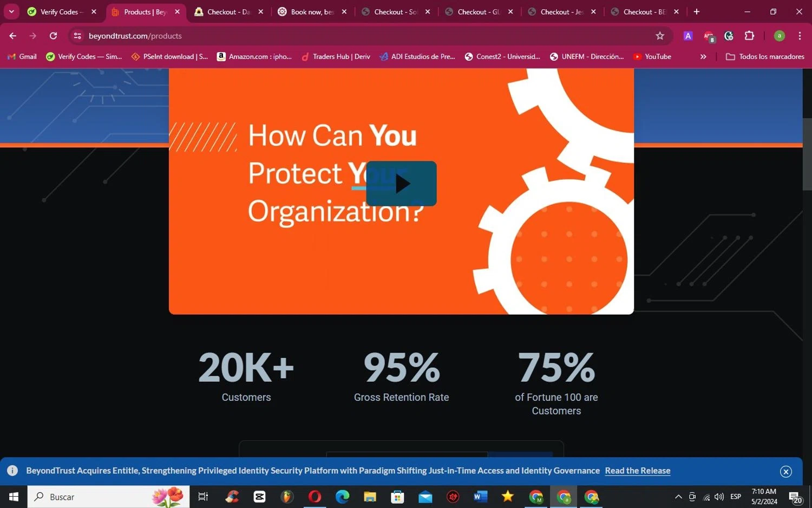Open the 'Verify Codes — Sim...' bookmark
This screenshot has width=812, height=508.
coord(84,56)
